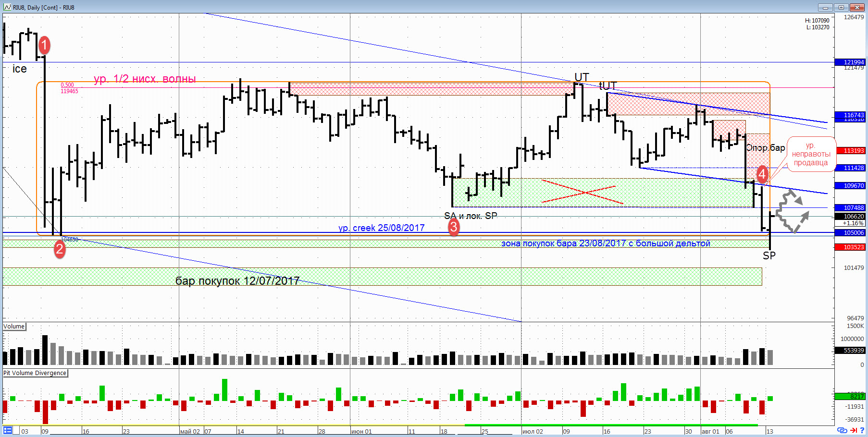The image size is (868, 437).
Task: Click the 'июл 02' date on time axis
Action: pos(533,431)
